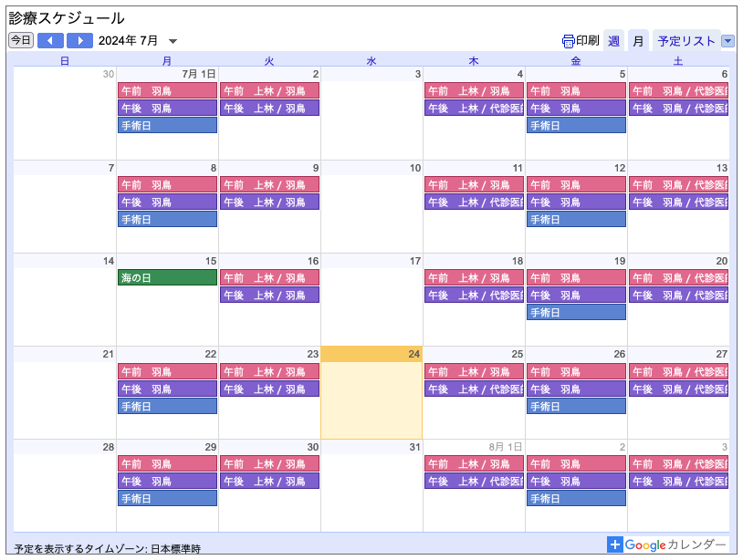743x560 pixels.
Task: Open 午前 上林 / 羽鳥 event on July 2
Action: (x=269, y=90)
